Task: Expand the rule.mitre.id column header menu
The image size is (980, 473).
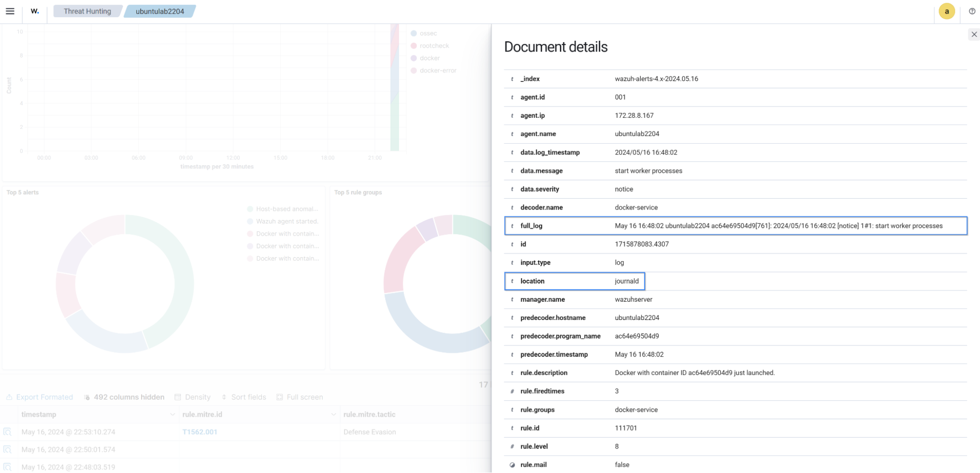Action: 333,415
